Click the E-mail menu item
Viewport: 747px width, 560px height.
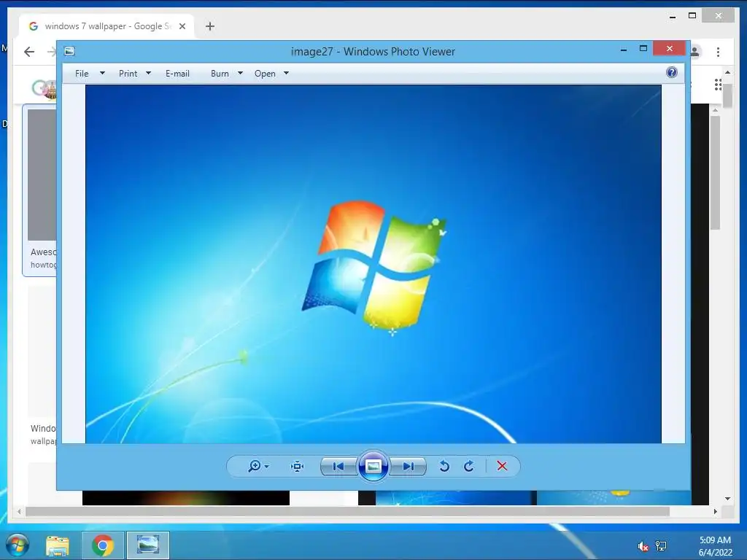point(177,74)
